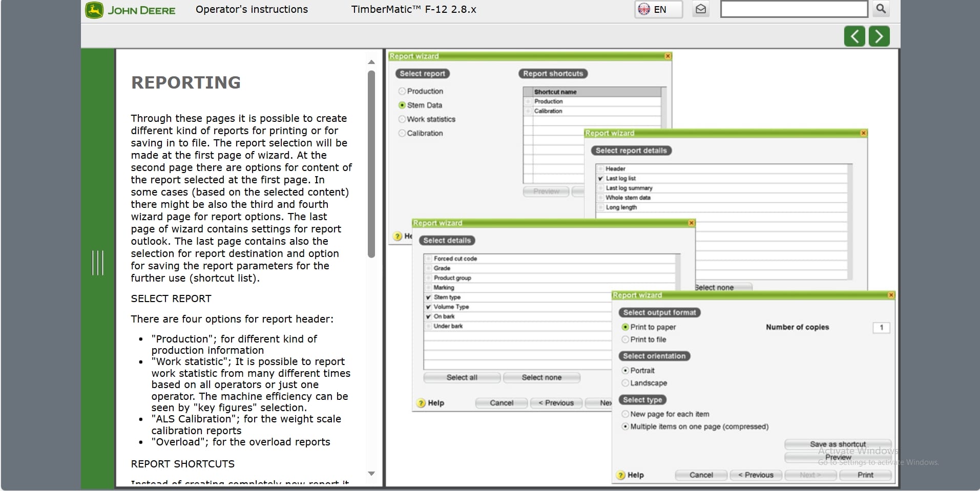The width and height of the screenshot is (980, 491).
Task: Click the Print button
Action: [x=866, y=475]
